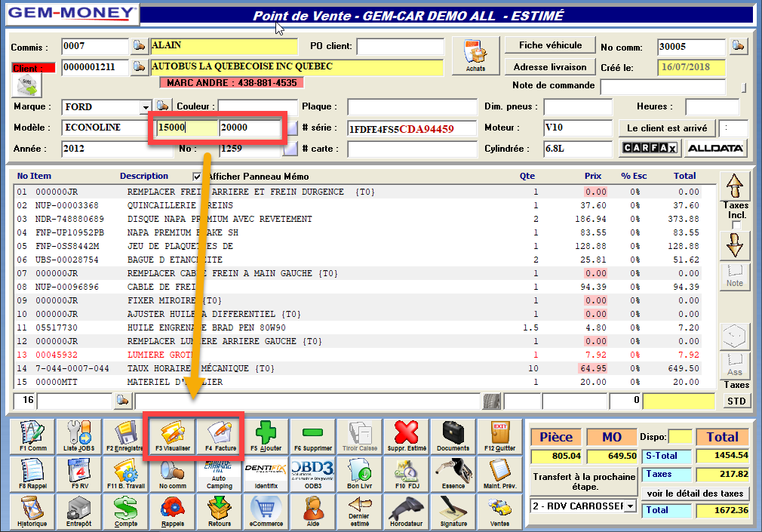Expand the Marque FORD dropdown
762x532 pixels.
[x=146, y=107]
